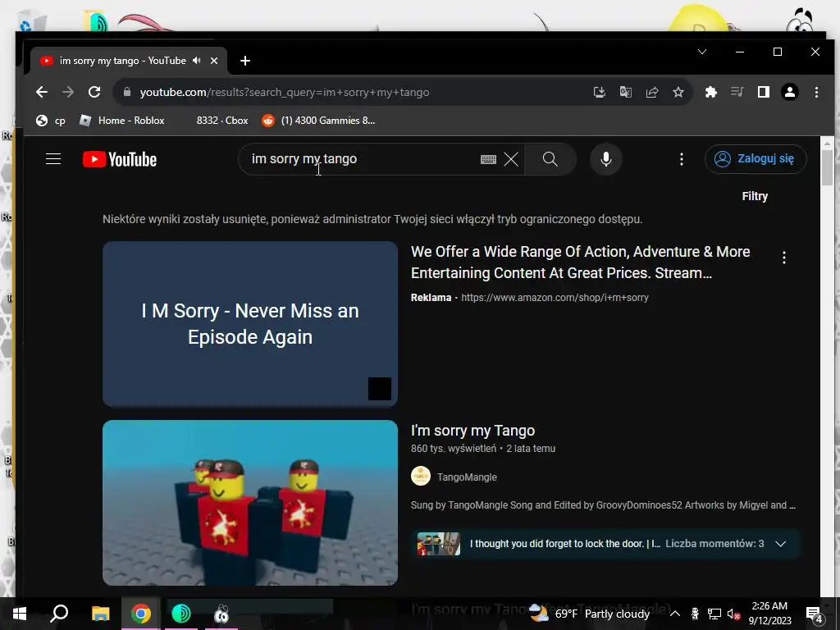Open the 'I M Sorry - Never Miss' ad thumbnail
Image resolution: width=840 pixels, height=630 pixels.
[x=250, y=324]
